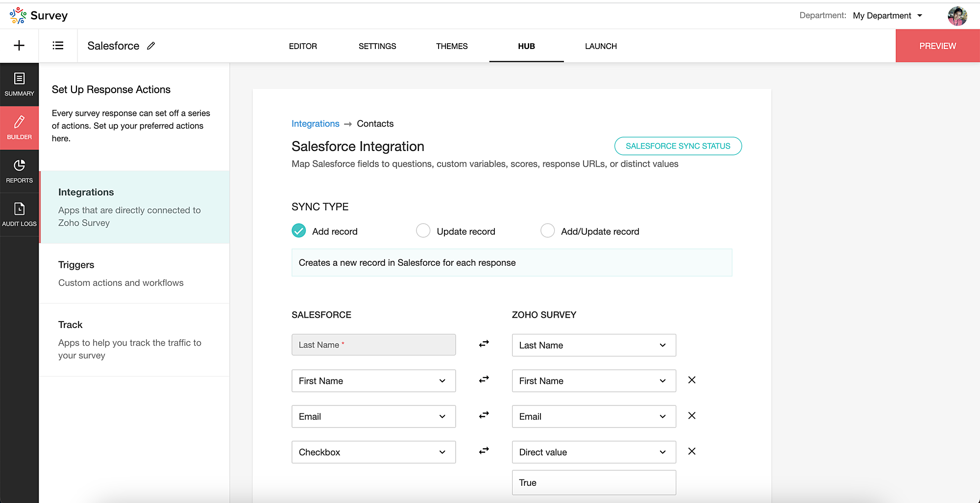Open the Reports sidebar section
980x503 pixels.
[x=19, y=171]
